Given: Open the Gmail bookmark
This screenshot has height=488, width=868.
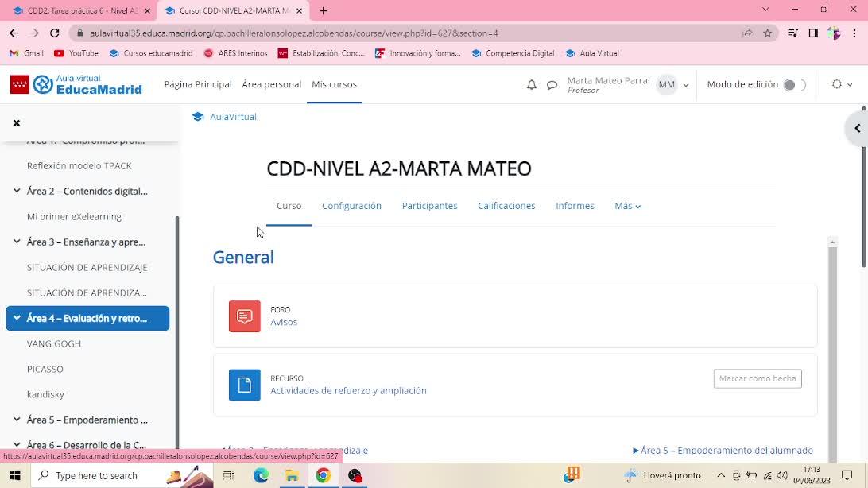Looking at the screenshot, I should click(x=26, y=53).
